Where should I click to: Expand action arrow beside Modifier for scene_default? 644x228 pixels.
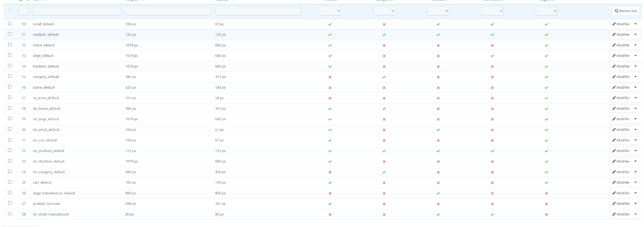pyautogui.click(x=636, y=87)
